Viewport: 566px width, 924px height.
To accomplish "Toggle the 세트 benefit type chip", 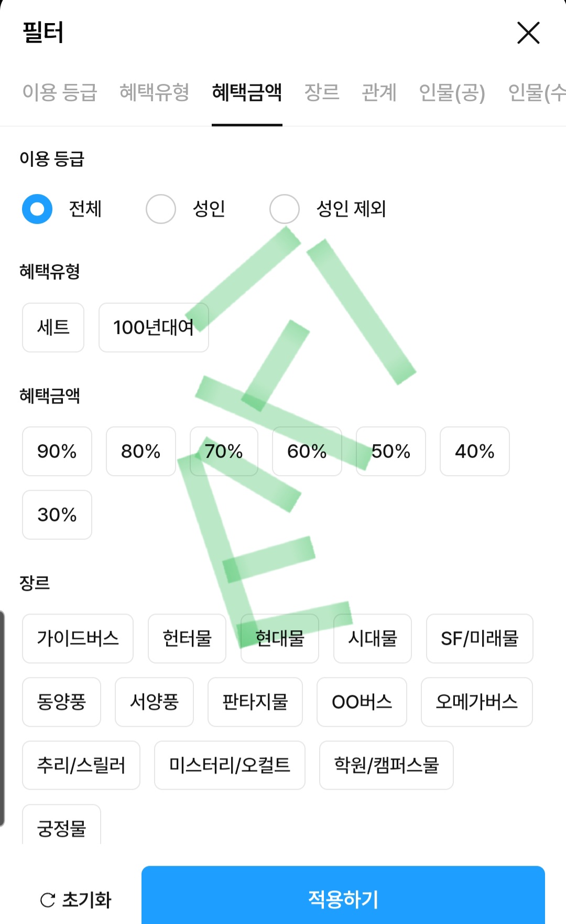I will coord(53,327).
